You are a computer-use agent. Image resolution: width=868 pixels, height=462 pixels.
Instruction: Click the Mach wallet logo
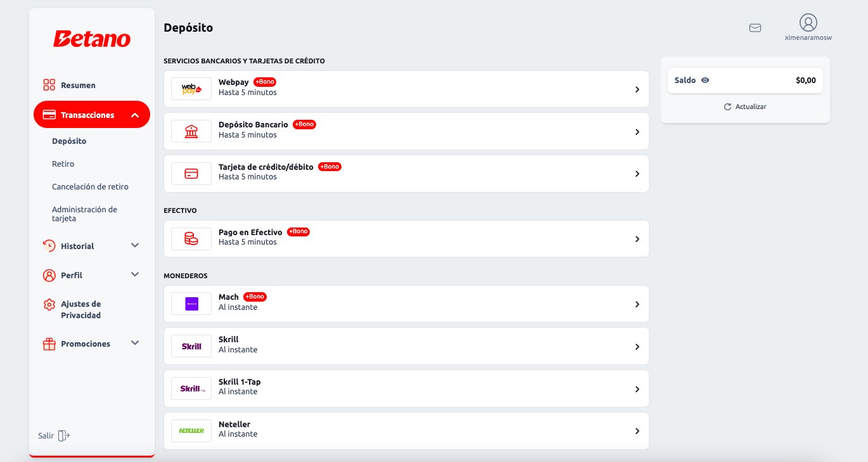tap(191, 304)
